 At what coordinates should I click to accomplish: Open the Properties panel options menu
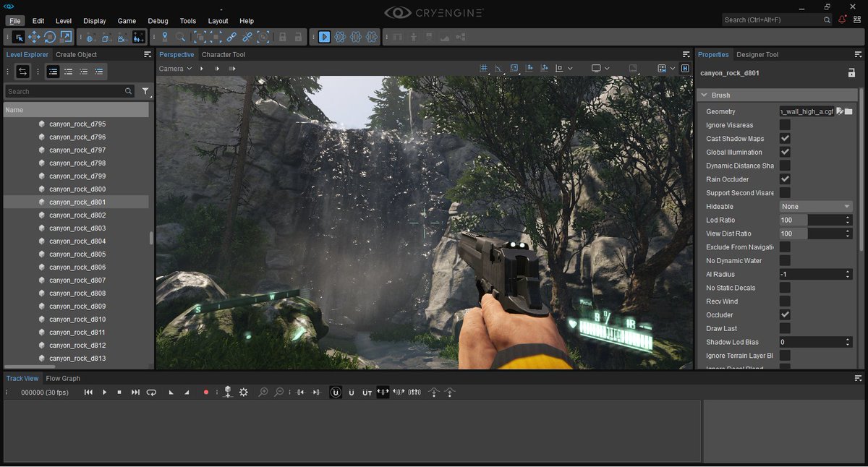pos(858,54)
